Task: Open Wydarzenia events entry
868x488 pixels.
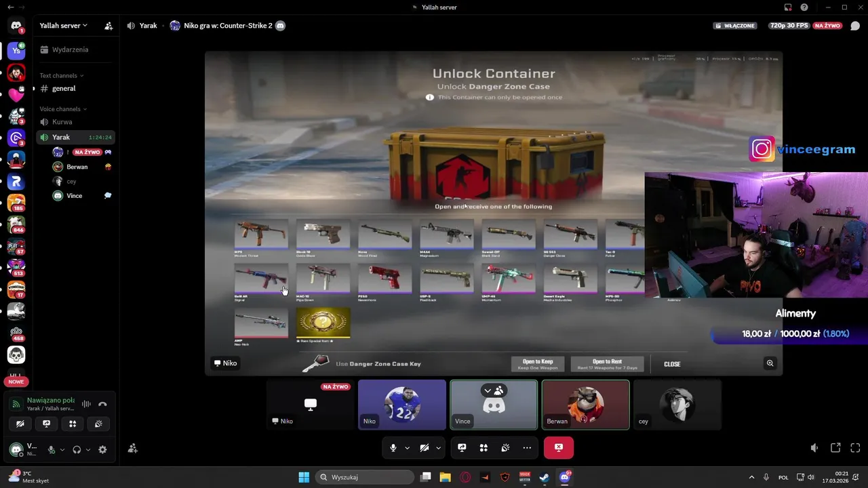Action: 75,49
